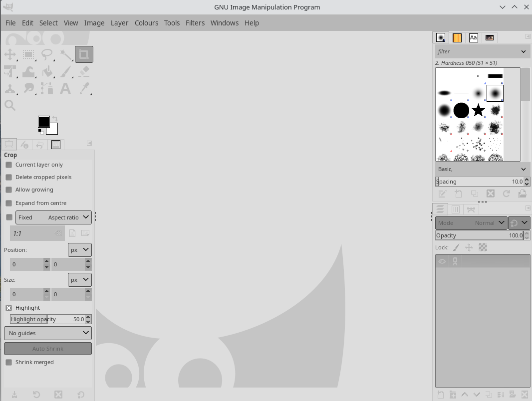The width and height of the screenshot is (532, 401).
Task: Select the Paths tool
Action: 47,89
